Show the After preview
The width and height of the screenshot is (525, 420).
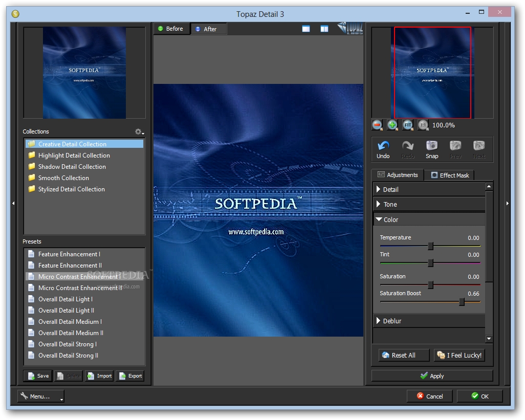[209, 29]
